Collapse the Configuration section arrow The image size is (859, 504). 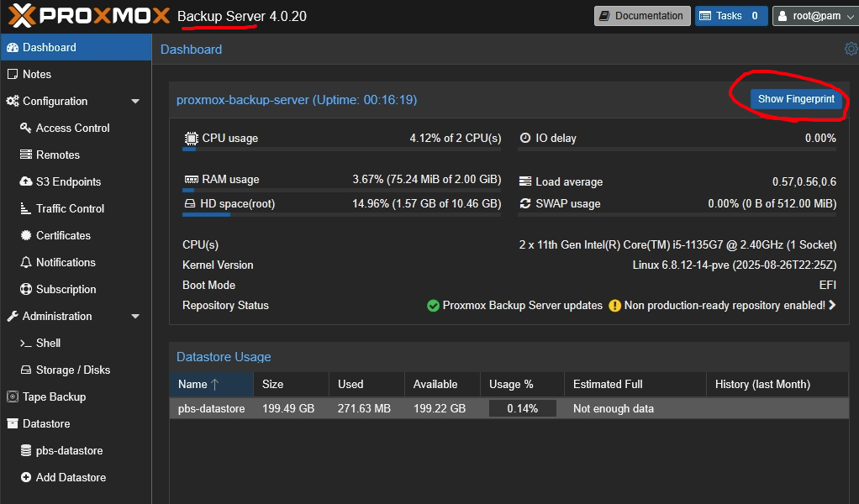coord(135,102)
